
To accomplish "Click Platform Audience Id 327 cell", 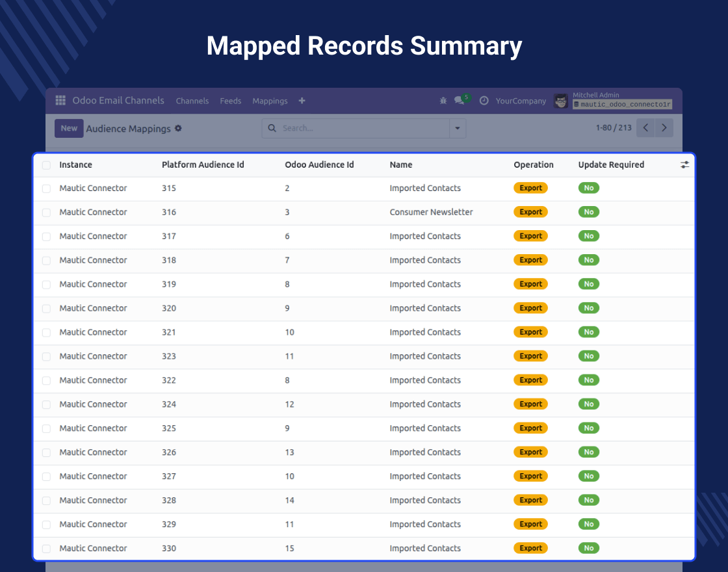I will (169, 476).
